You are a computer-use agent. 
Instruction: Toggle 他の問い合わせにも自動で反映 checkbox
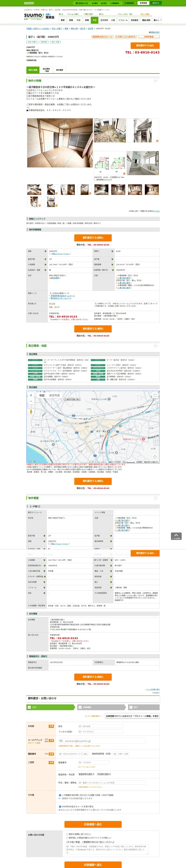(x=60, y=795)
